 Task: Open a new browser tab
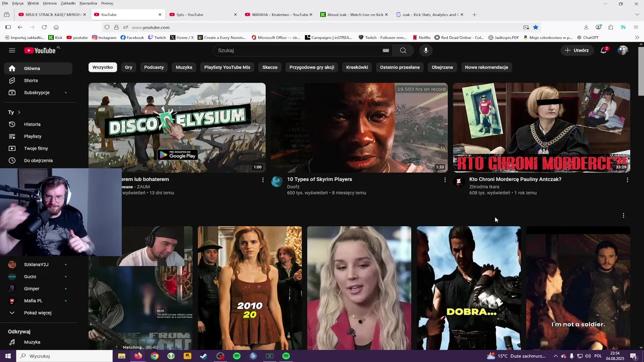(x=474, y=15)
